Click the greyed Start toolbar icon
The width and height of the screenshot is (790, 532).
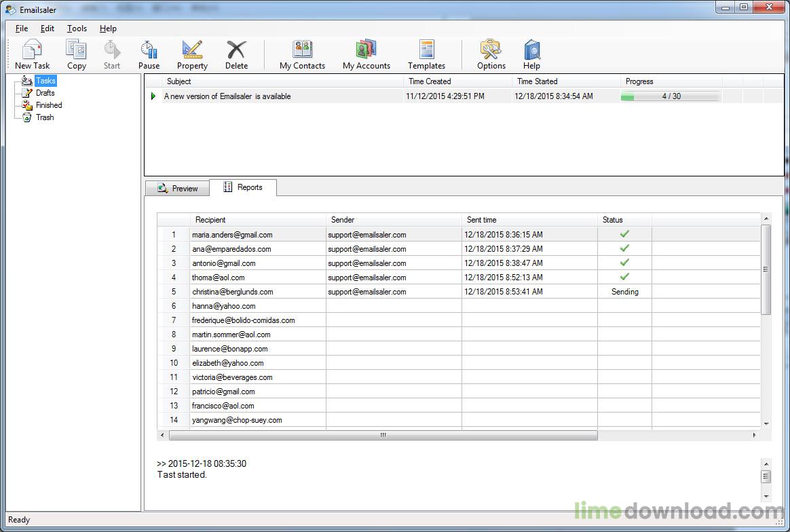(x=112, y=54)
